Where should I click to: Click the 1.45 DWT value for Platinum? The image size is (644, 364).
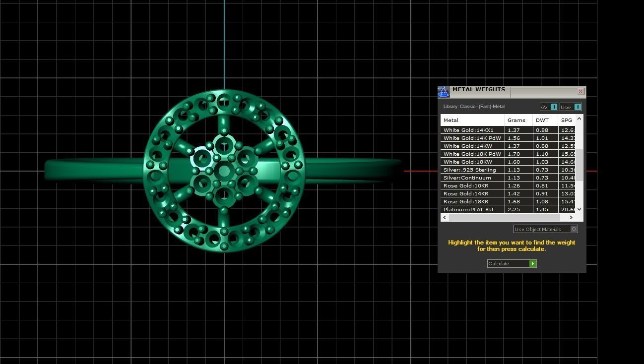point(542,209)
